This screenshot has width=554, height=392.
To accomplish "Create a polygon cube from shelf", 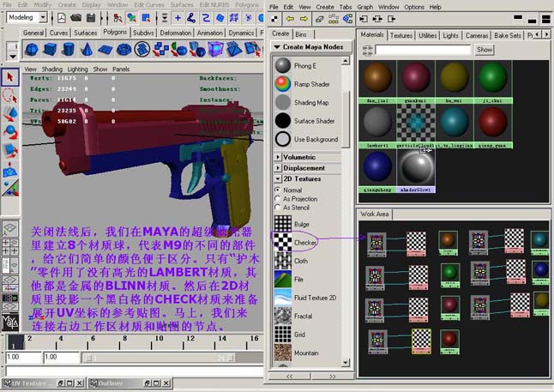I will (50, 50).
